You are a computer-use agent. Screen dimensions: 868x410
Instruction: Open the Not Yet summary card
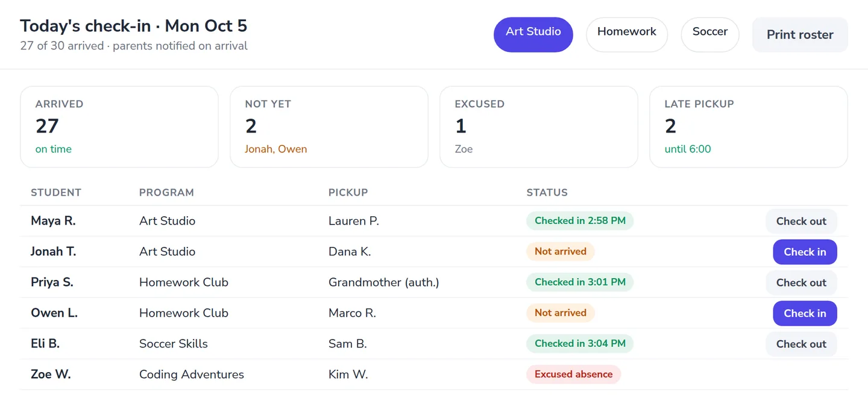pos(329,126)
